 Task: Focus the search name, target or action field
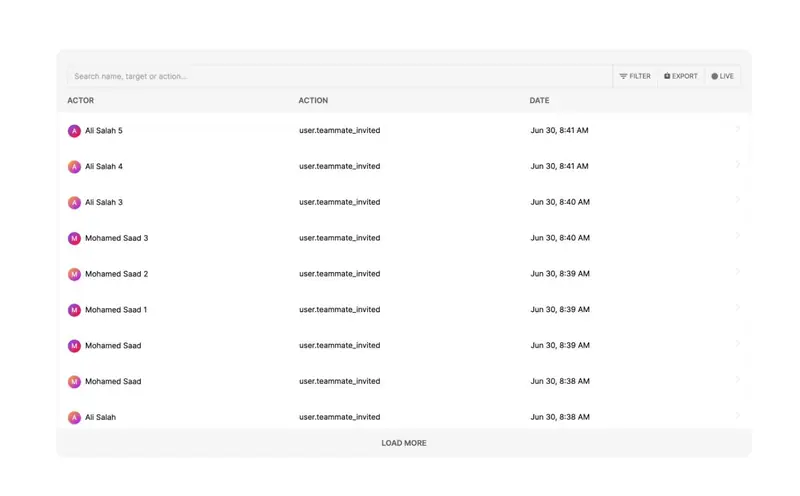[x=340, y=76]
